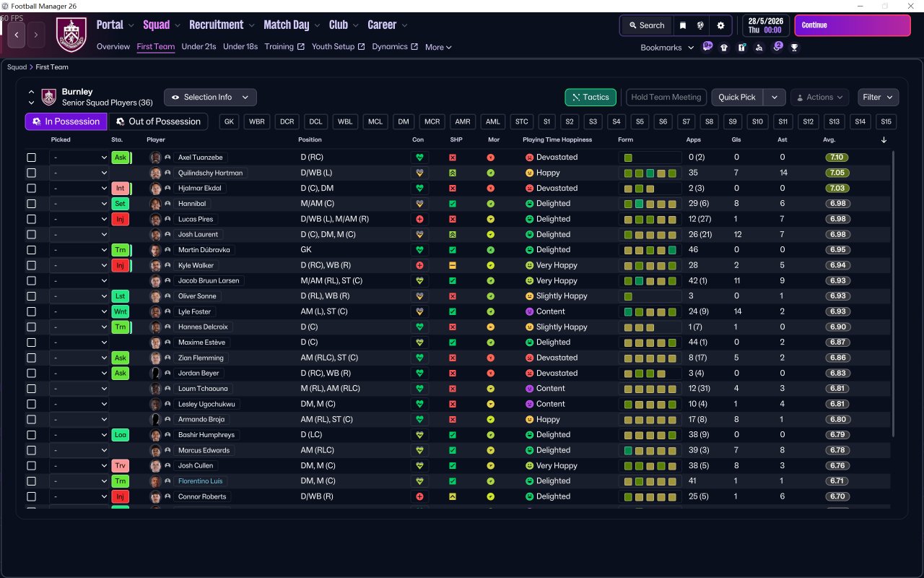Open the Portal menu
Screen dimensions: 924x578
click(x=115, y=25)
